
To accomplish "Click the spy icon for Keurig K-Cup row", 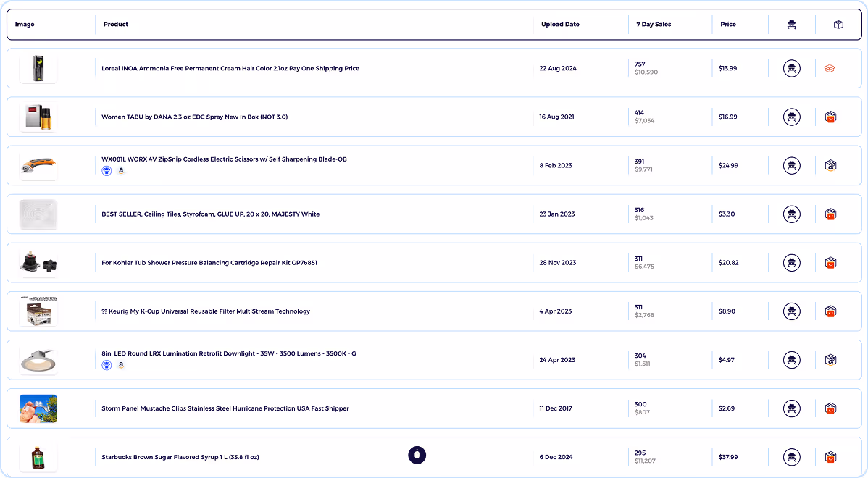I will (x=792, y=311).
